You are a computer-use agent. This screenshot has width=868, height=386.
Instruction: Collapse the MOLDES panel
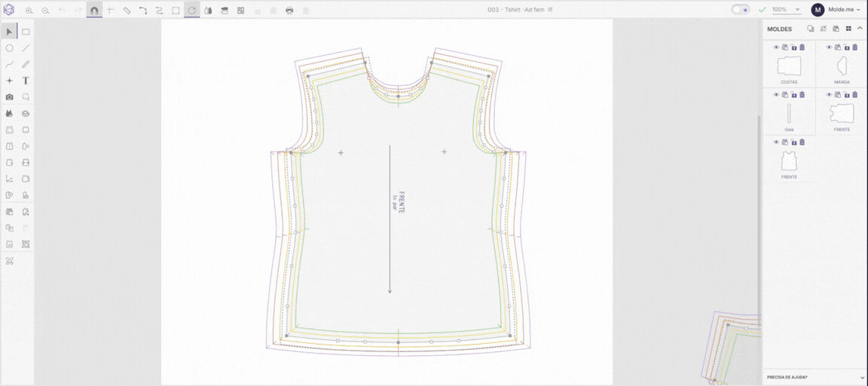point(860,28)
